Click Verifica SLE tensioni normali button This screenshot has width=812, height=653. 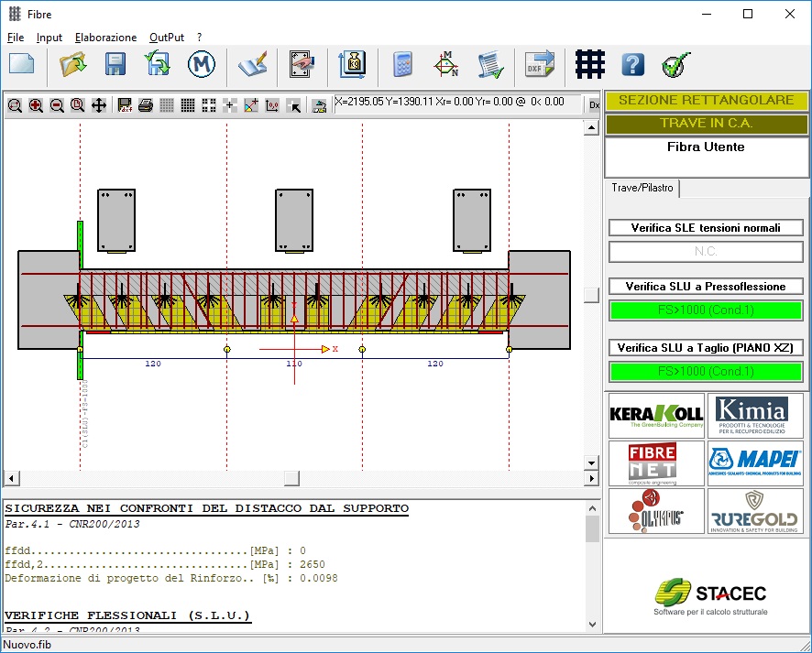tap(706, 228)
